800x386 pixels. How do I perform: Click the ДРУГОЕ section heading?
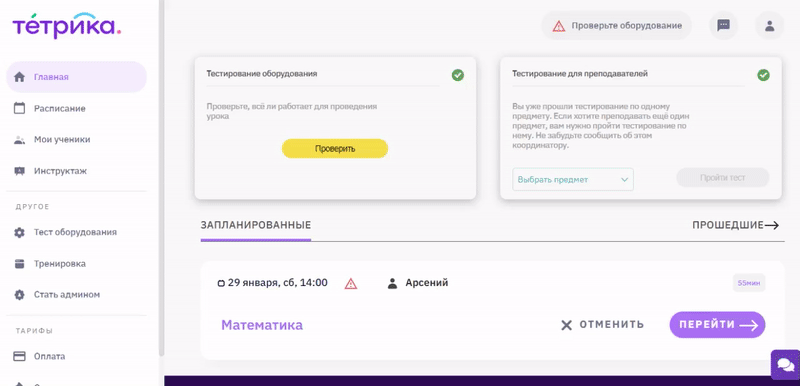tap(32, 207)
